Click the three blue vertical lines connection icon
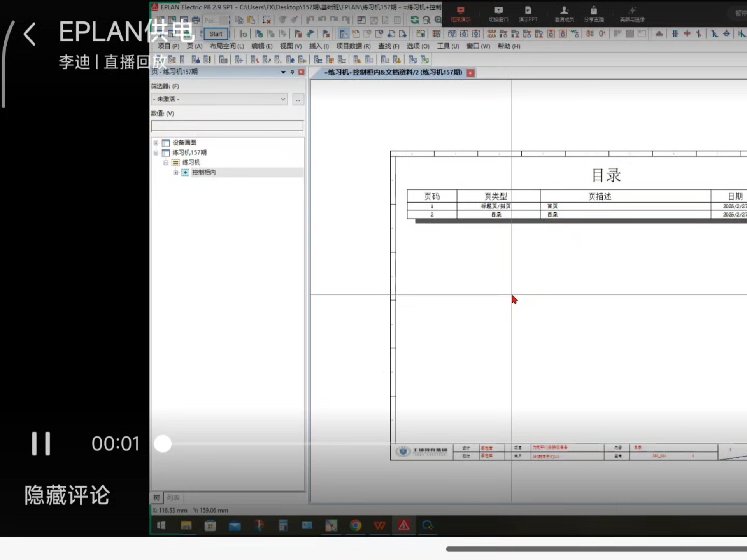Viewport: 747px width, 560px height. [675, 34]
